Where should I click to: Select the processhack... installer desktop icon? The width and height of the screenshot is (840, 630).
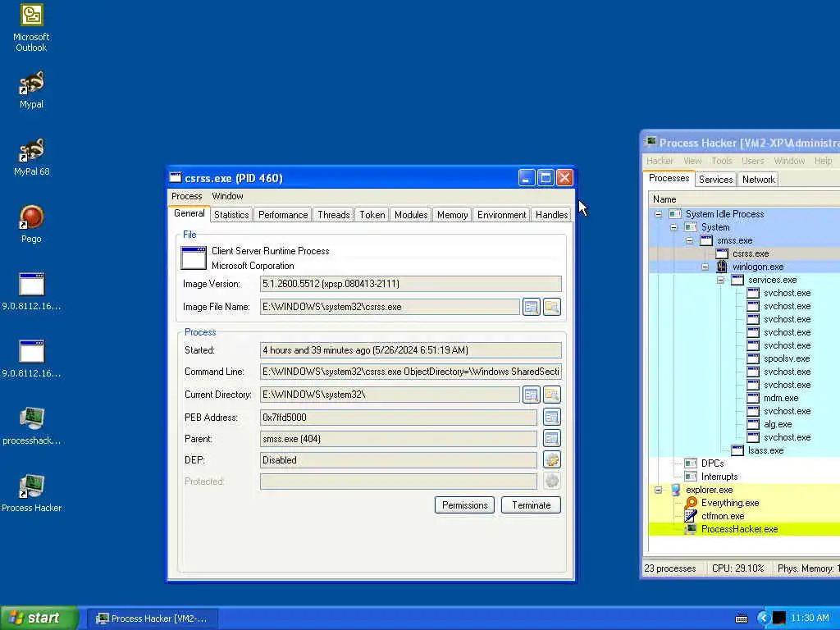tap(31, 426)
